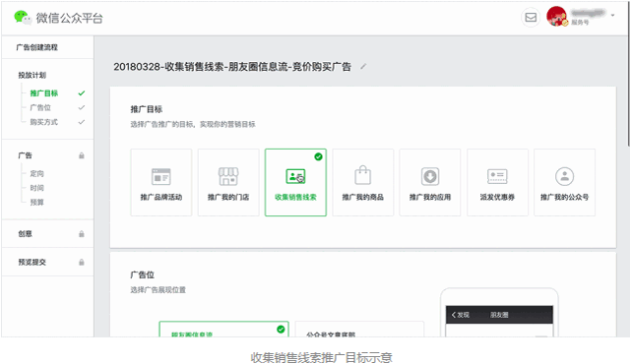Click the 收集销售线索 selected card
Image resolution: width=630 pixels, height=364 pixels.
[295, 183]
